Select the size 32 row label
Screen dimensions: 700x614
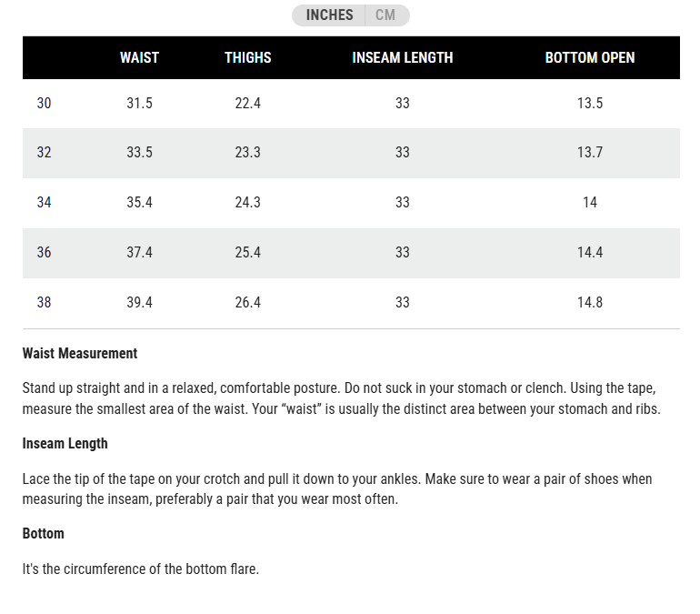pos(44,152)
